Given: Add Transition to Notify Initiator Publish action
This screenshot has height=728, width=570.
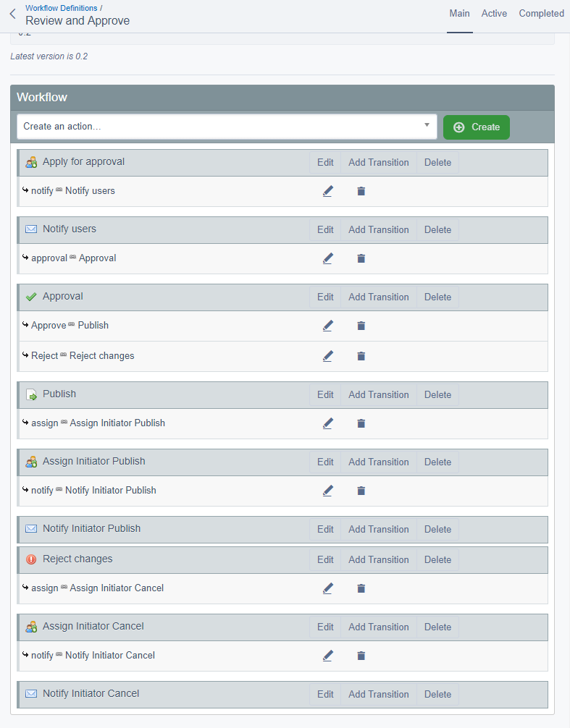Looking at the screenshot, I should pyautogui.click(x=378, y=530).
